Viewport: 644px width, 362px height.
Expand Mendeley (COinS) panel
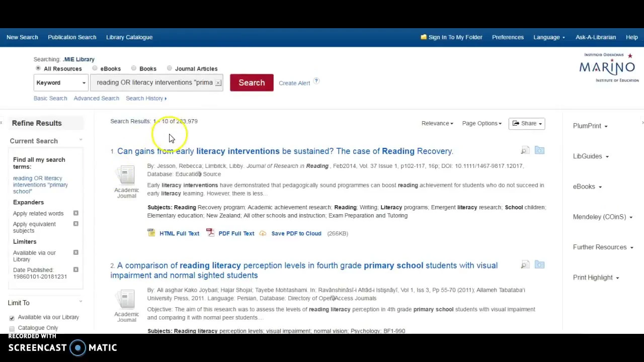click(x=603, y=217)
